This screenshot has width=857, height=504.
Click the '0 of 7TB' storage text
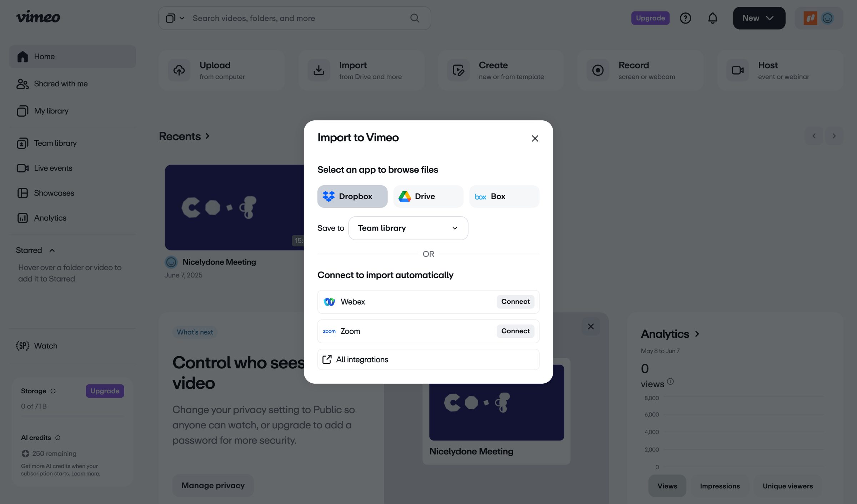coord(34,406)
